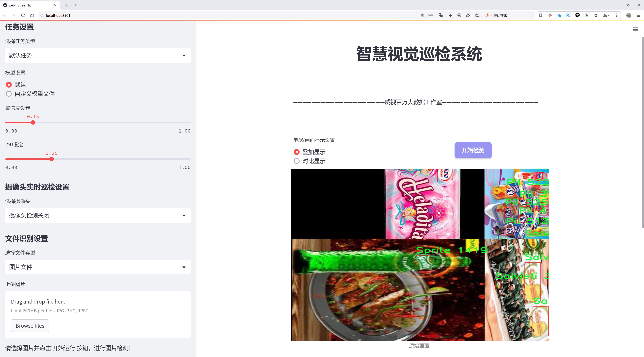644x357 pixels.
Task: Select the web · Streamlit tab
Action: [30, 5]
